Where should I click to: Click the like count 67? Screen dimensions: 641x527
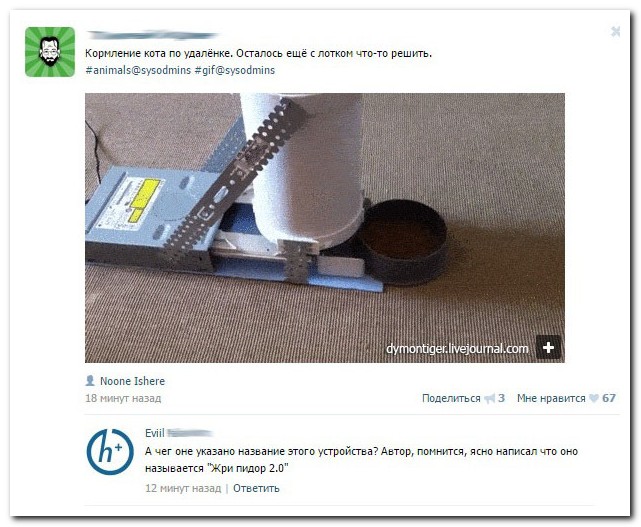tap(609, 398)
